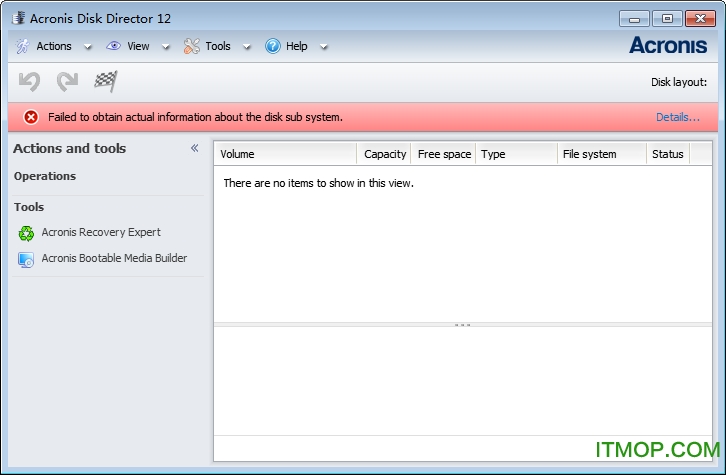Click the Disk Director title bar icon
The width and height of the screenshot is (726, 475).
pyautogui.click(x=17, y=18)
